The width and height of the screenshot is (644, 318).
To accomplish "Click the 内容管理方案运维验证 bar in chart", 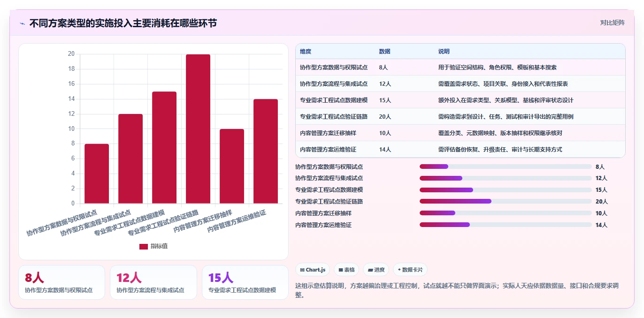I will pos(266,151).
